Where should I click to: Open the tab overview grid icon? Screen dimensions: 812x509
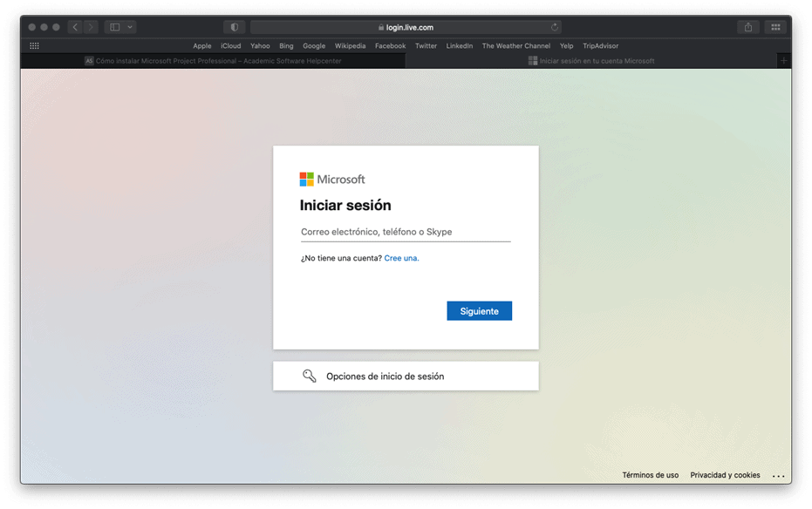point(775,26)
